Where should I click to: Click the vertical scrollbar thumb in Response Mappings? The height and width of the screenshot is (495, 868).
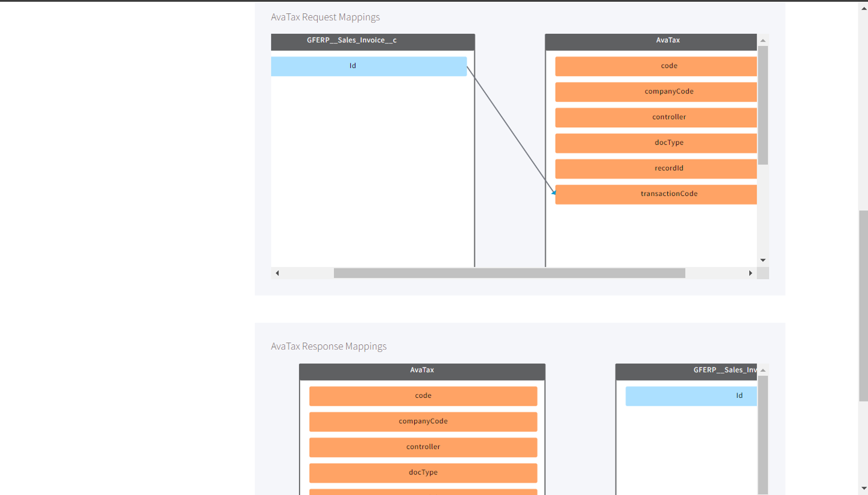click(x=763, y=435)
